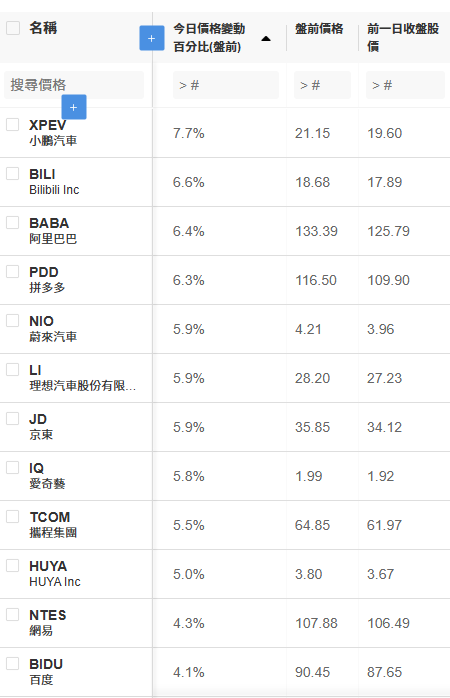Screen dimensions: 450x698
Task: Open the PDD 拼多多 stock link
Action: (47, 280)
